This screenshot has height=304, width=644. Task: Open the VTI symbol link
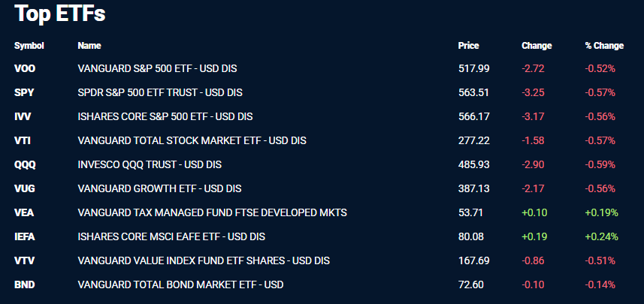(x=23, y=140)
